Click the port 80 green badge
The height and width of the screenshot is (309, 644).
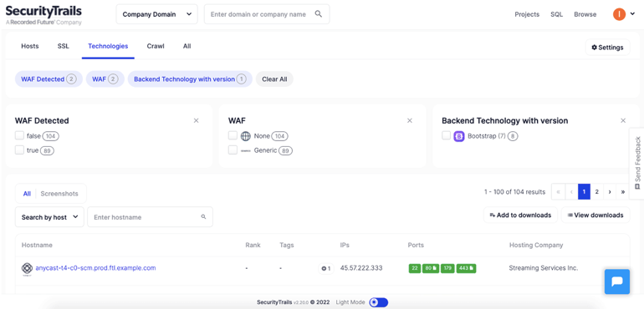(x=431, y=268)
